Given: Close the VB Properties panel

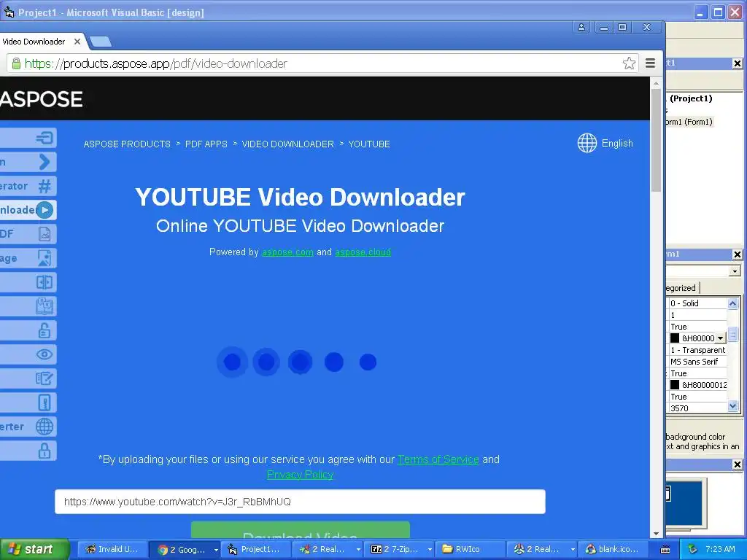Looking at the screenshot, I should point(737,254).
